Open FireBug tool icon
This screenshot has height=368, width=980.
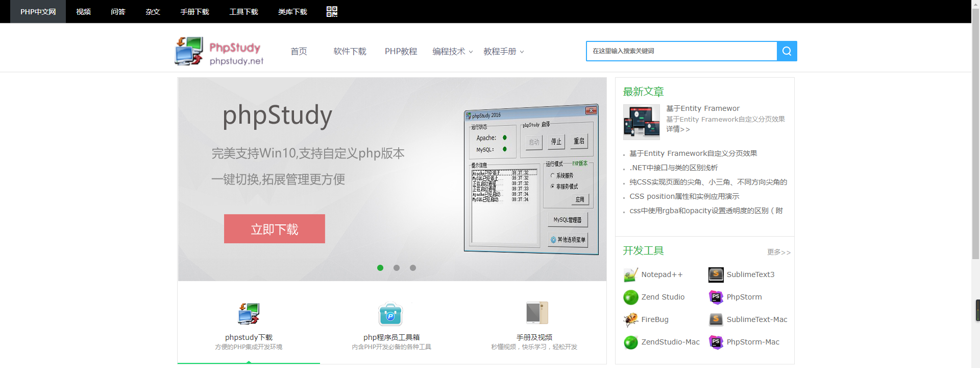(631, 320)
